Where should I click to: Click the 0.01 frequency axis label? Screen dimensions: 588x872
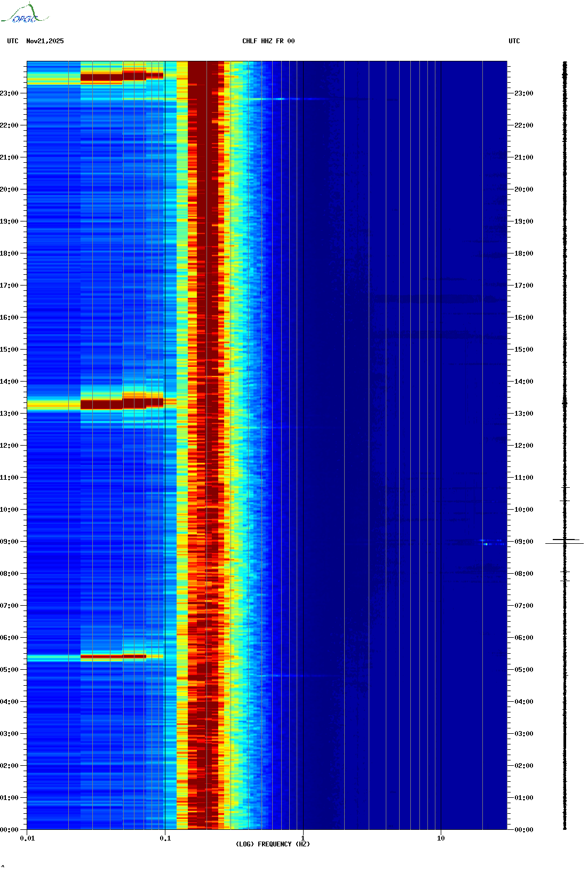[x=27, y=838]
